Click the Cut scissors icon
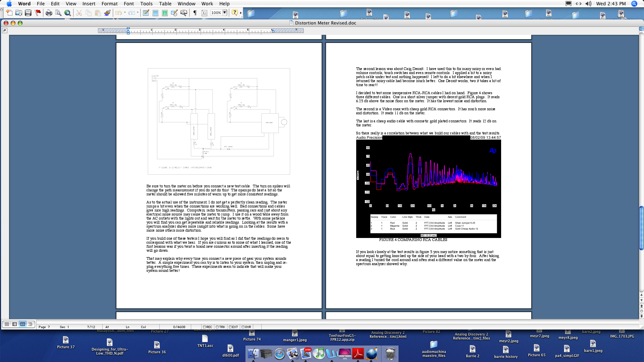 (79, 13)
